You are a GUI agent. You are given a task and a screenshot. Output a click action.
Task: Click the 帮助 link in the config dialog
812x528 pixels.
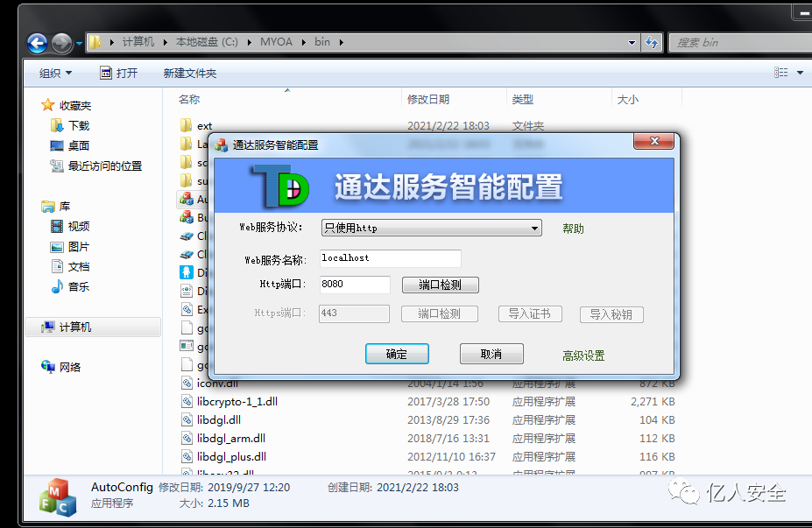pos(573,229)
